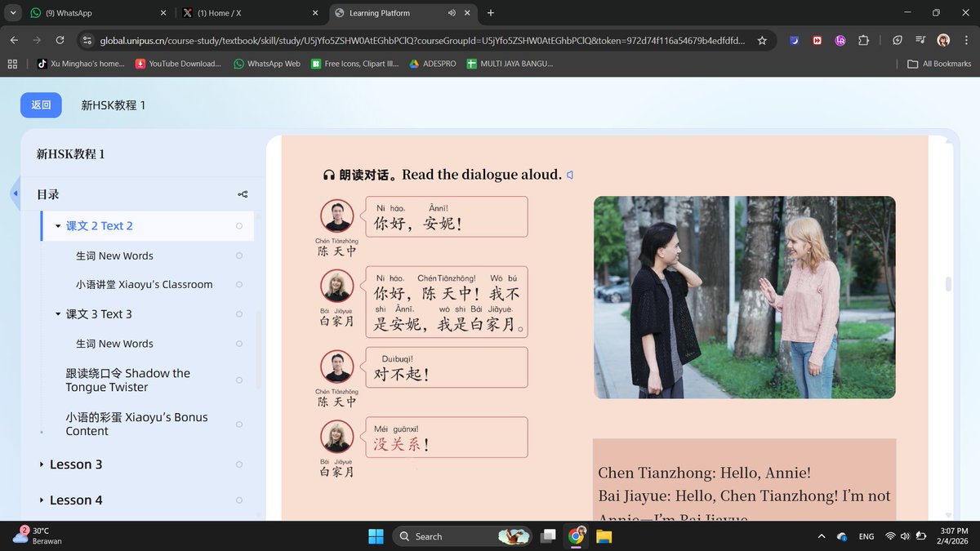Expand the Lesson 3 tree item
The width and height of the screenshot is (980, 551).
(x=42, y=464)
